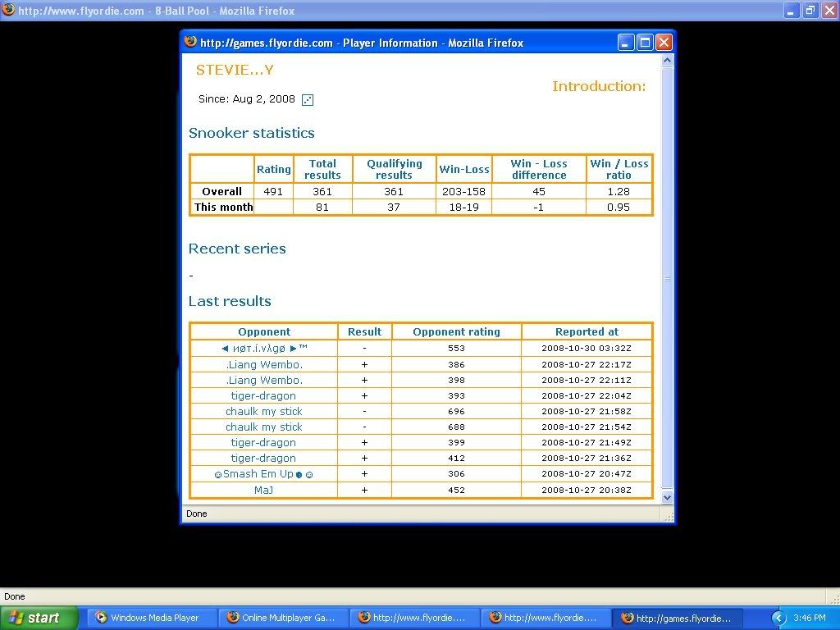Viewport: 840px width, 630px height.
Task: Open the Windows Start menu
Action: [x=39, y=618]
